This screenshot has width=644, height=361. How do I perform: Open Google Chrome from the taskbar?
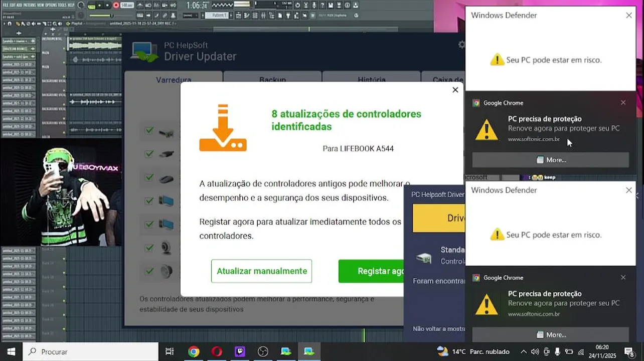[x=193, y=351]
